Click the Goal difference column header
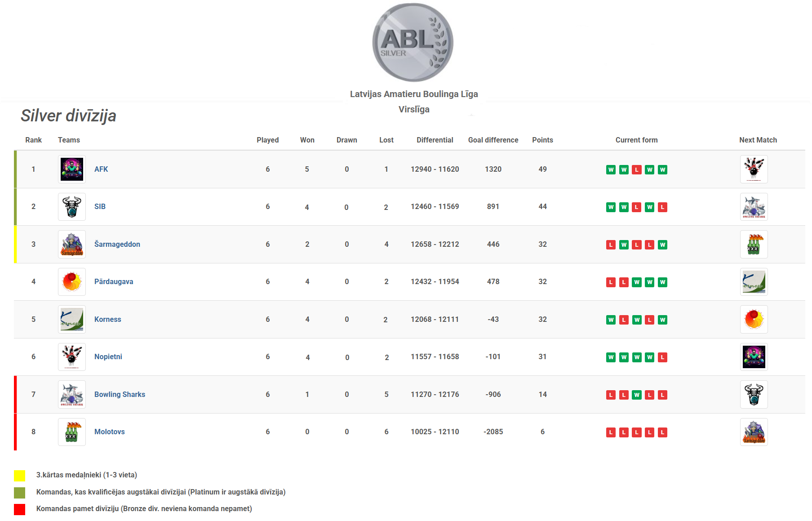 493,140
